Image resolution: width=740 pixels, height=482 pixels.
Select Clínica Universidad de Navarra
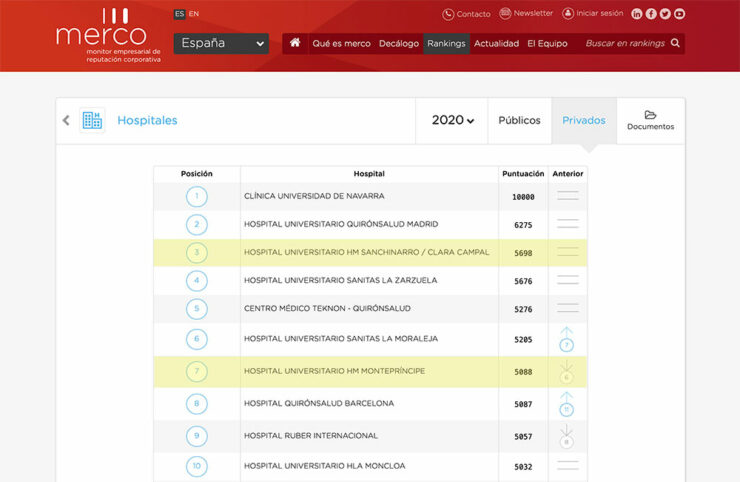click(x=314, y=196)
